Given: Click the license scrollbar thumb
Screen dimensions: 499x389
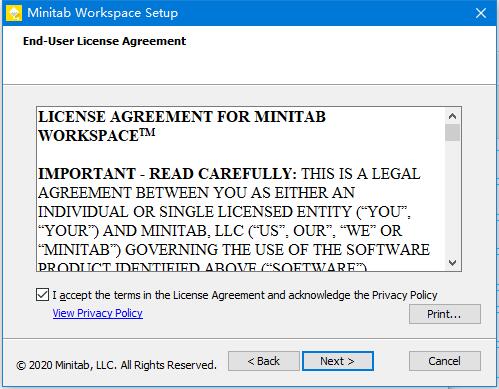Looking at the screenshot, I should pyautogui.click(x=452, y=132).
